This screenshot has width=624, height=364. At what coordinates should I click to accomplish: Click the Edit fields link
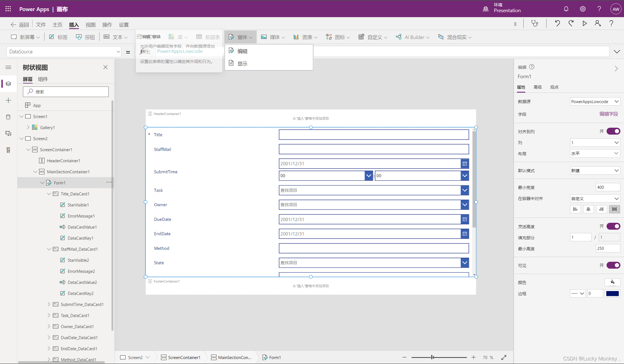[609, 114]
